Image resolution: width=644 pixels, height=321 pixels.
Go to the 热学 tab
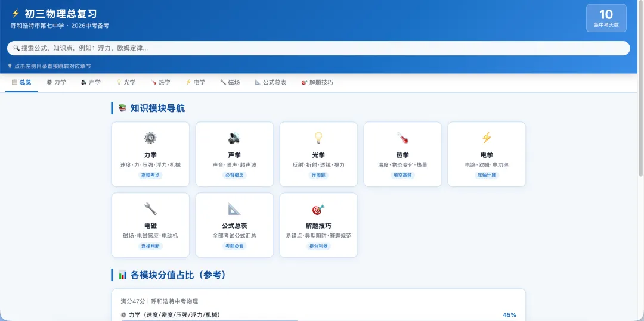[160, 82]
